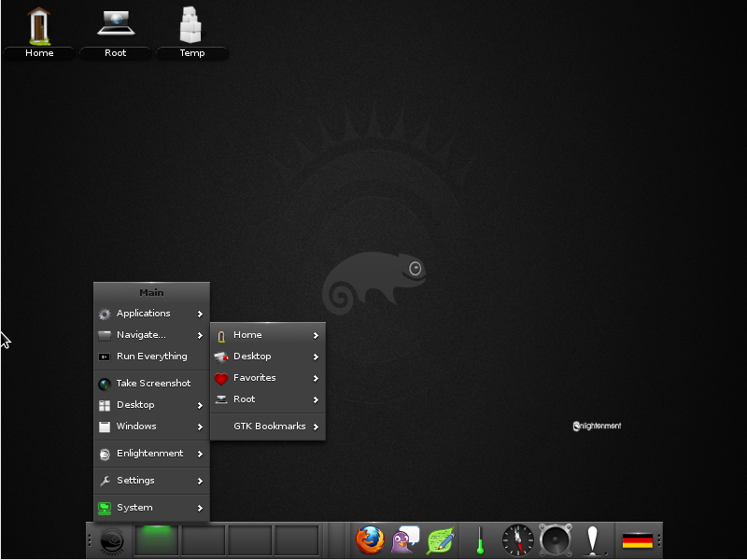Launch Firefox from the bottom shelf
The width and height of the screenshot is (747, 560).
(370, 539)
